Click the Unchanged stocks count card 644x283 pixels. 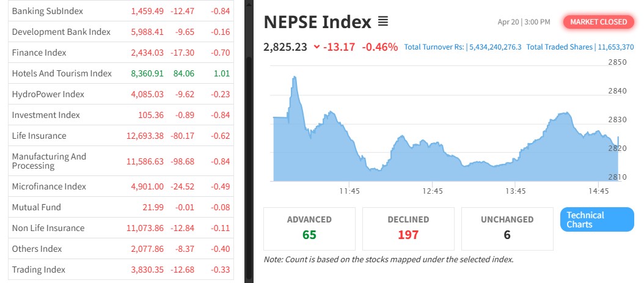click(507, 228)
